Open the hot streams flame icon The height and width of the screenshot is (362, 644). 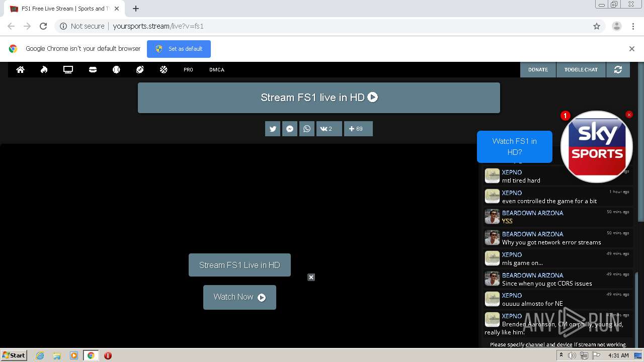pos(44,70)
